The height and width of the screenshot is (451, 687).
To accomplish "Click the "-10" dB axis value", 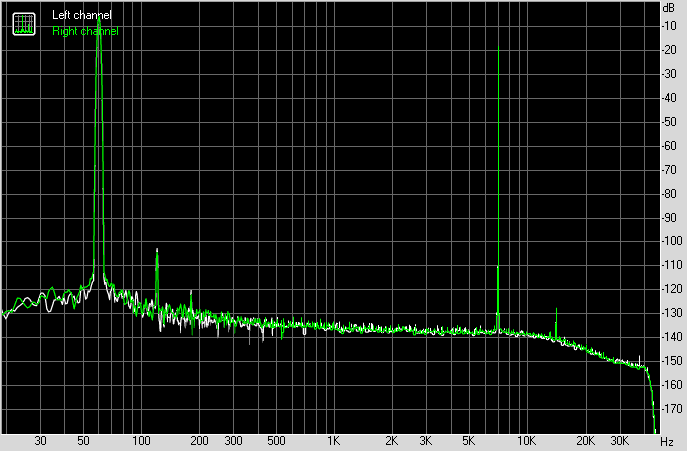I will coord(669,26).
